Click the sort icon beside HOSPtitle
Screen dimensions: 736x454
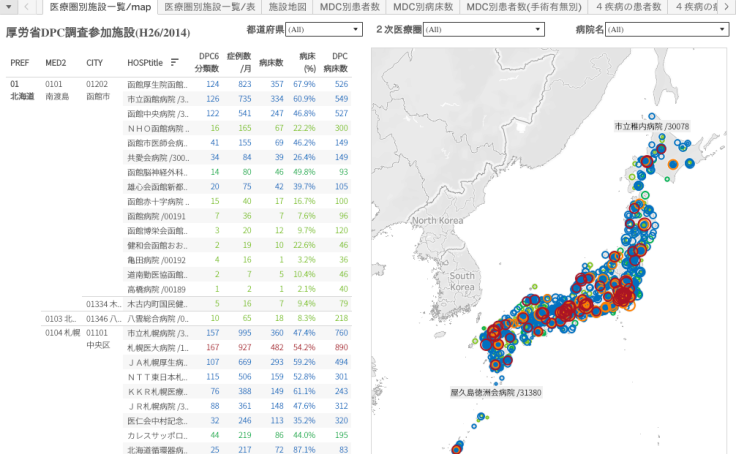pyautogui.click(x=175, y=63)
